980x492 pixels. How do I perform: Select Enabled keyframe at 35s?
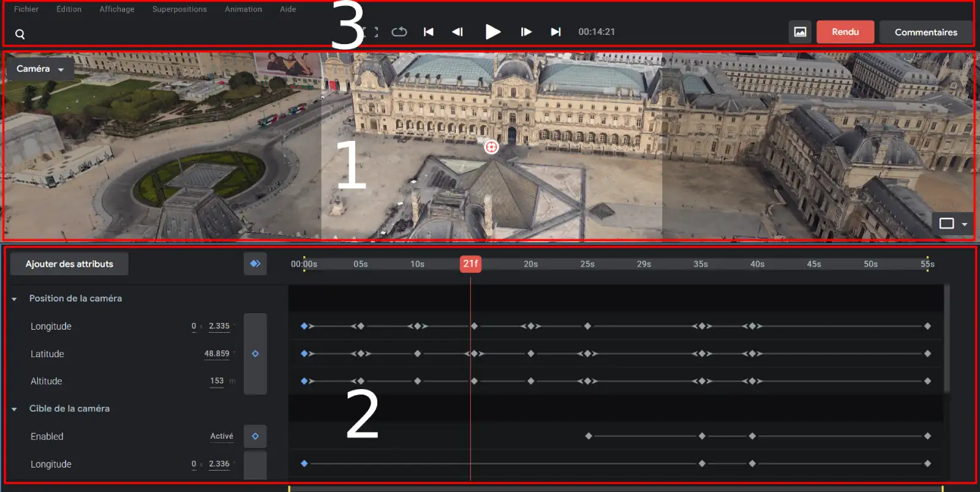(702, 436)
